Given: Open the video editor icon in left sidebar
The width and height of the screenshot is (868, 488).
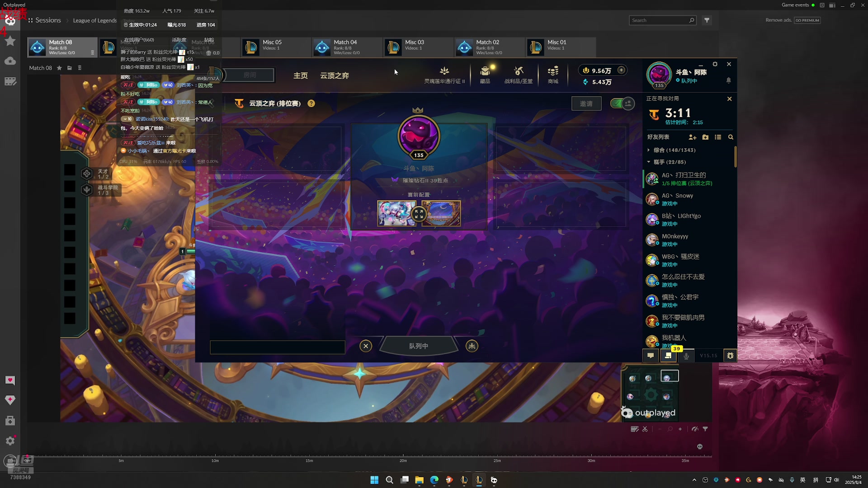Looking at the screenshot, I should tap(10, 81).
